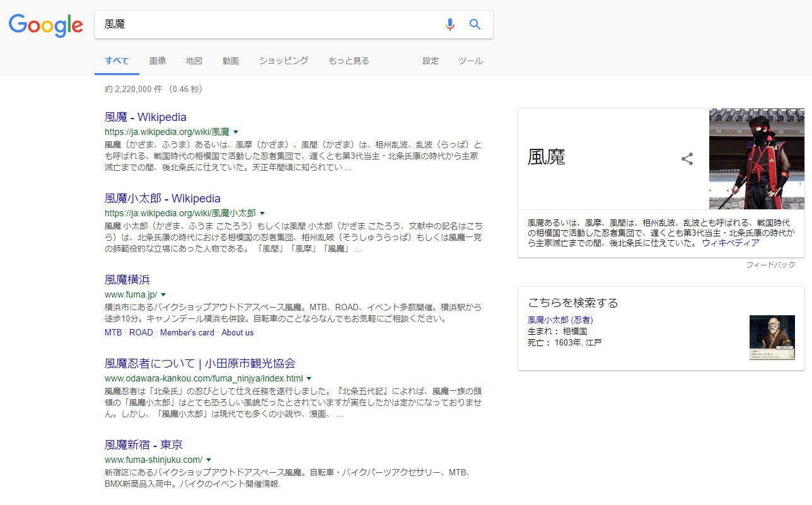Expand dropdown arrow next to ja.wikipedia.org/wiki/風魔
812x505 pixels.
point(236,132)
